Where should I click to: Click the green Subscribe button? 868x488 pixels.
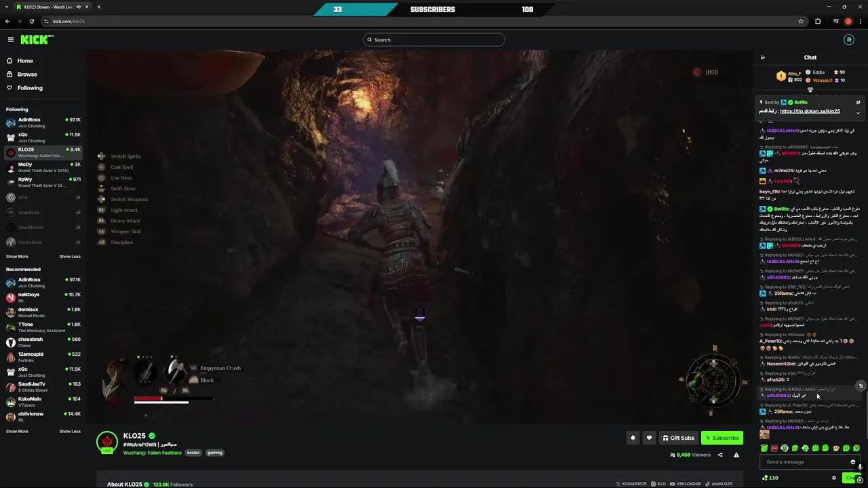[722, 438]
